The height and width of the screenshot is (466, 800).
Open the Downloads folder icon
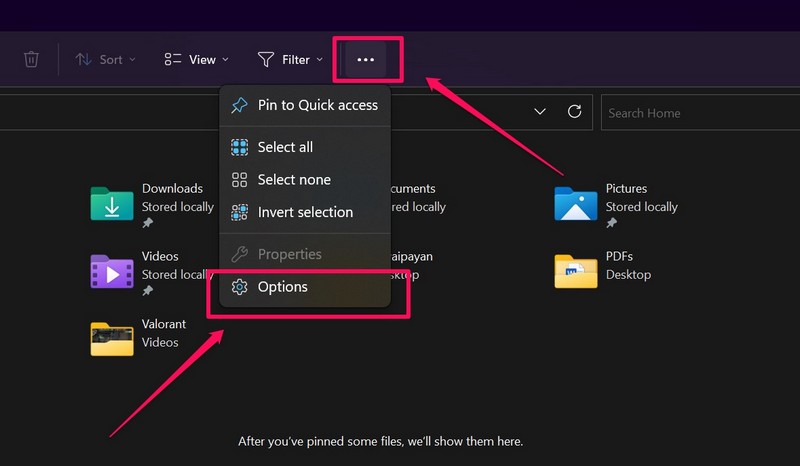point(111,203)
